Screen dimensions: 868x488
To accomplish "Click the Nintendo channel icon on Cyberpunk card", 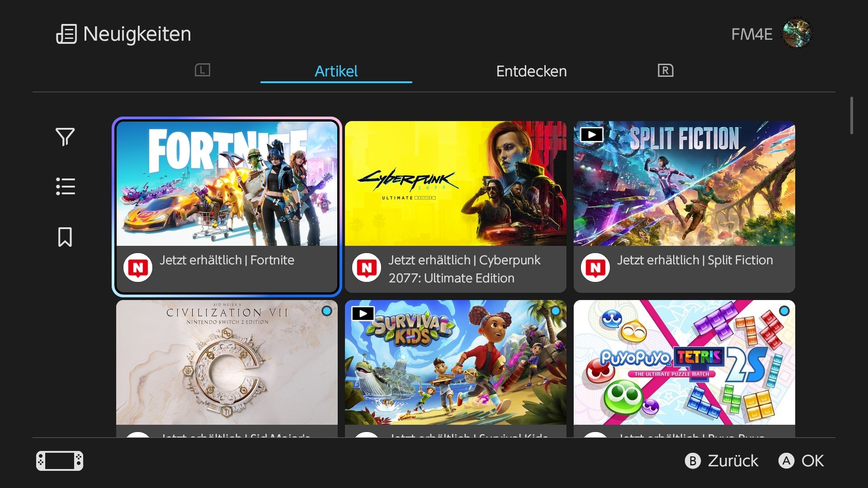I will (x=367, y=267).
